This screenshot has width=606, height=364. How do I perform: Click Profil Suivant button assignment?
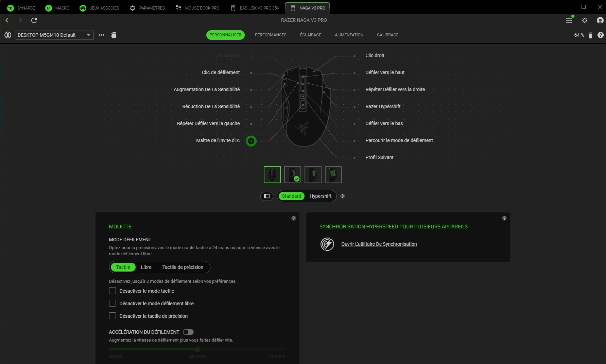pos(379,157)
